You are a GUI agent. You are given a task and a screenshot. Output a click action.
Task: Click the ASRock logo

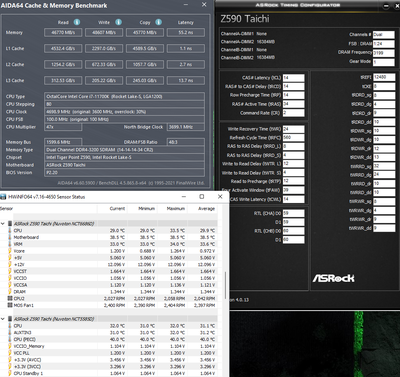333,278
